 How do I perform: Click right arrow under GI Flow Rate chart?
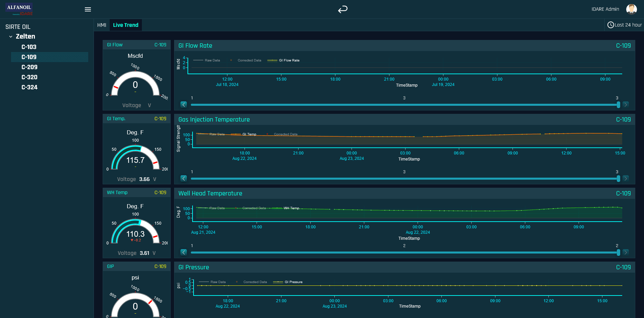pos(626,104)
